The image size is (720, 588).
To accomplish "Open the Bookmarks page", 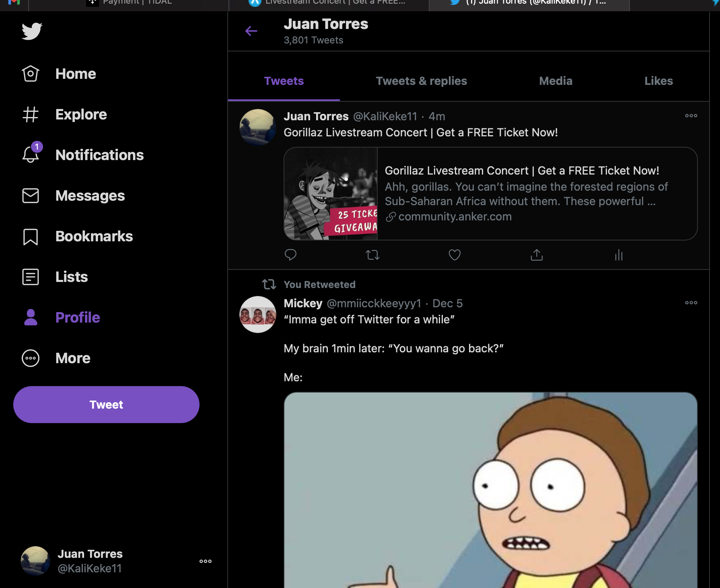I will click(31, 236).
